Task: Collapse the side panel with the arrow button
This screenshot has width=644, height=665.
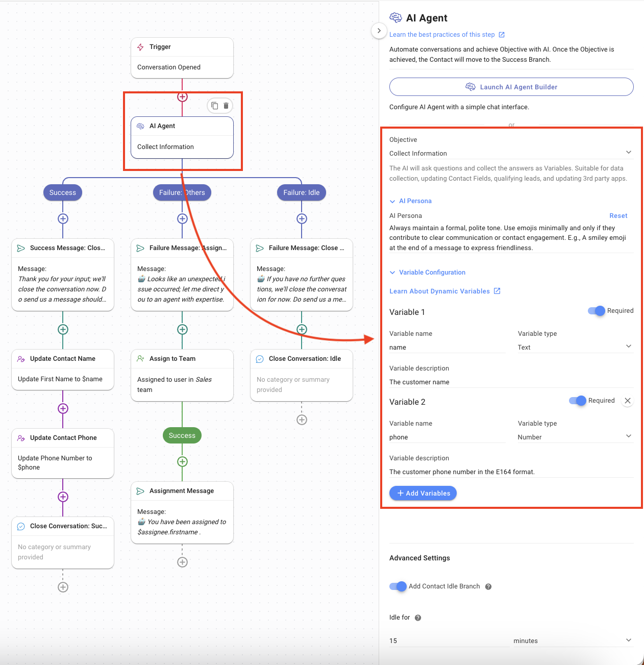Action: [379, 31]
